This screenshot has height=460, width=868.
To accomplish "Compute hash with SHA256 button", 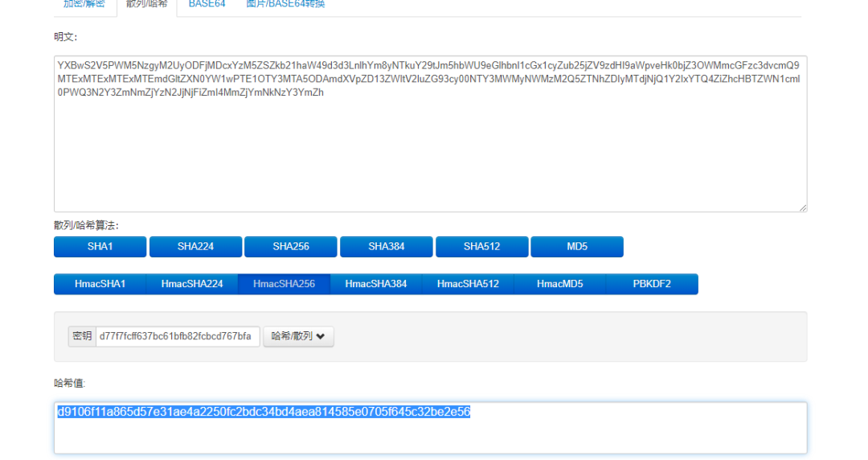I will (291, 247).
